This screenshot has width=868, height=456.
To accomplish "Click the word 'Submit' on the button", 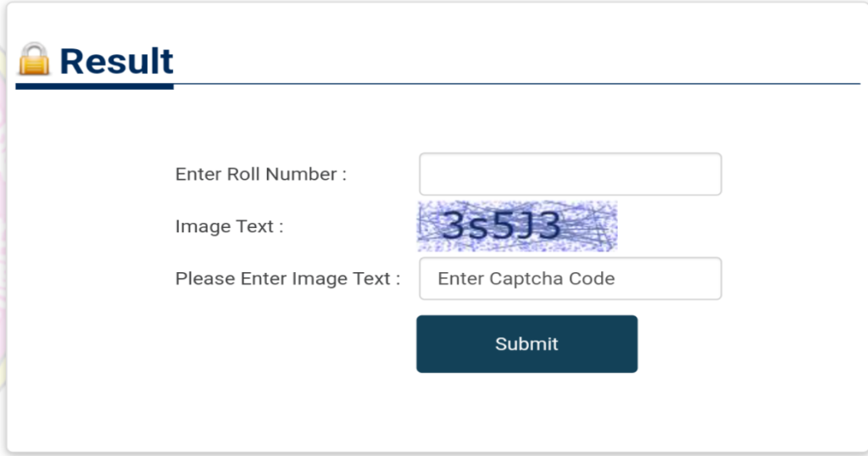I will tap(526, 343).
